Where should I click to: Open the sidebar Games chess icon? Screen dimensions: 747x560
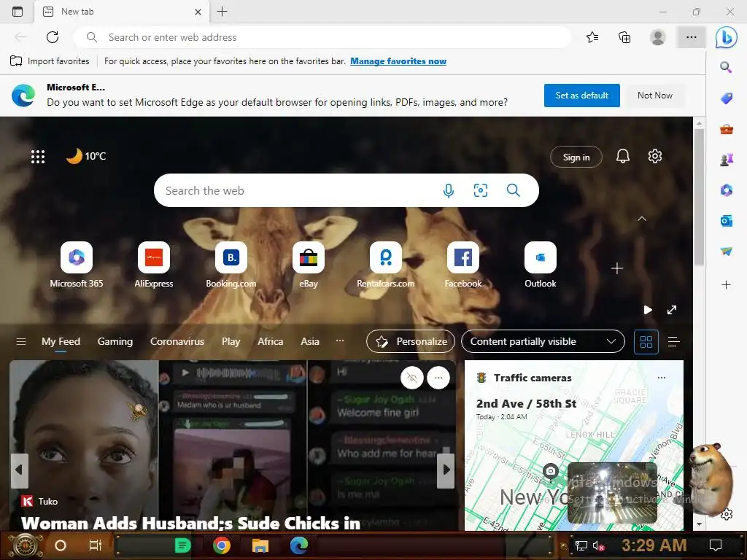click(726, 160)
